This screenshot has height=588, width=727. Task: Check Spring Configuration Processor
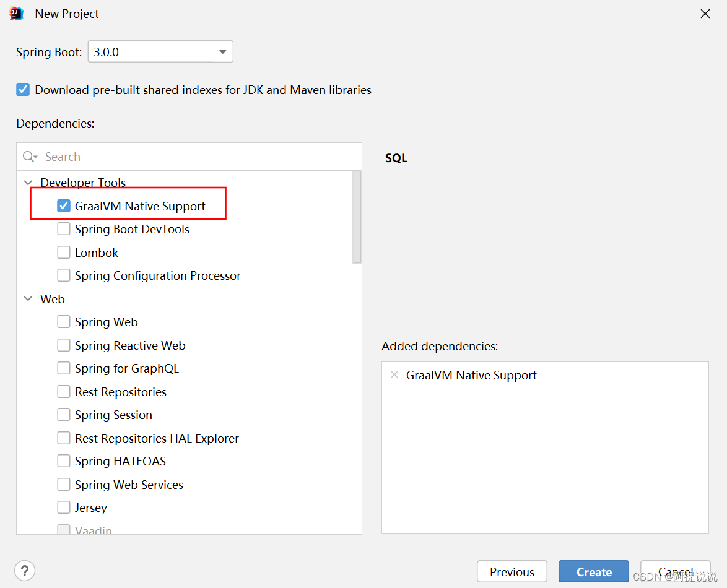pyautogui.click(x=64, y=275)
